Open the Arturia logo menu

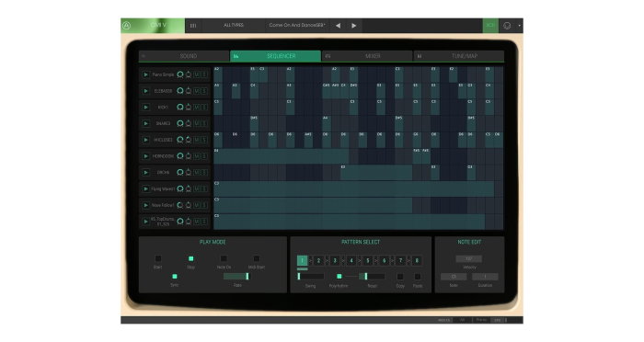coord(127,26)
